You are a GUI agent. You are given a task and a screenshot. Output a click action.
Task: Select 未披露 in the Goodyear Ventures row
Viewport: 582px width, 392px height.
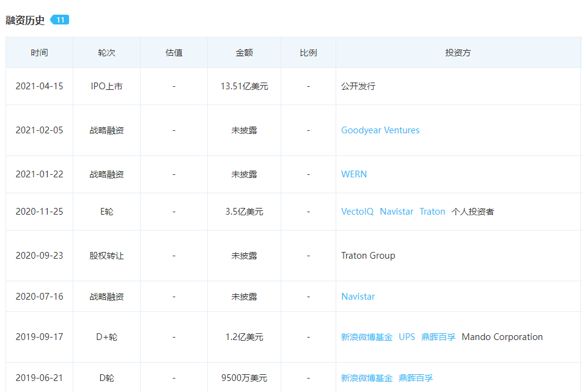click(245, 130)
